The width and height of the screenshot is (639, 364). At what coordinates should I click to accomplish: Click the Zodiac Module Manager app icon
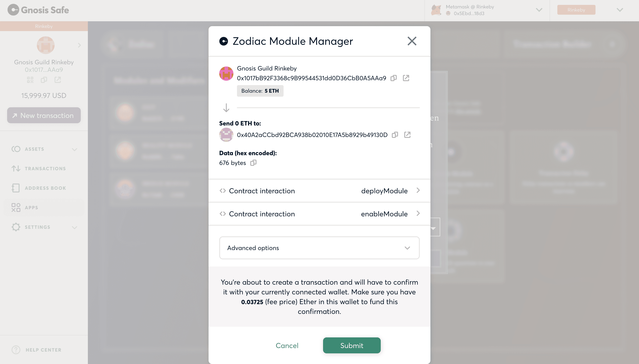tap(223, 41)
